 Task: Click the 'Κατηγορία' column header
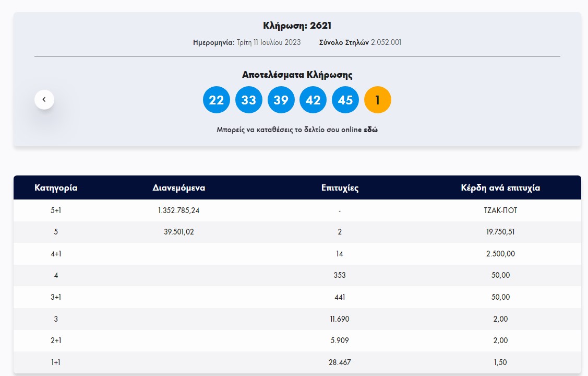pyautogui.click(x=56, y=188)
